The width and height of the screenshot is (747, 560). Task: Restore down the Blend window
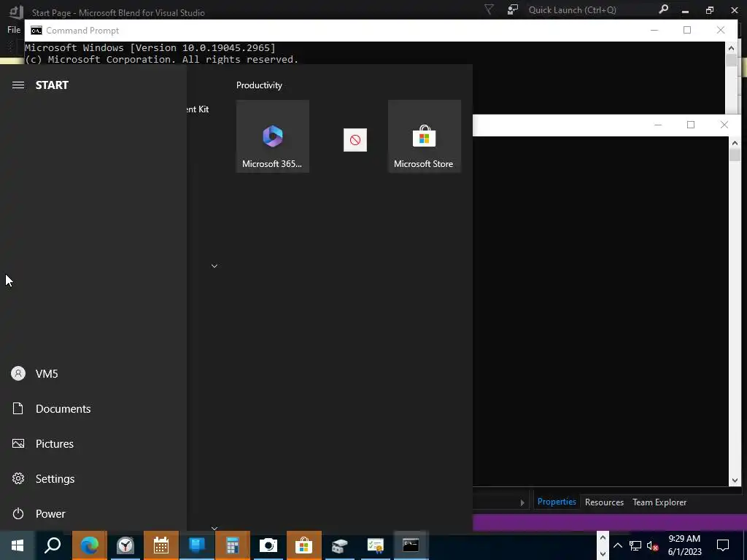tap(709, 10)
